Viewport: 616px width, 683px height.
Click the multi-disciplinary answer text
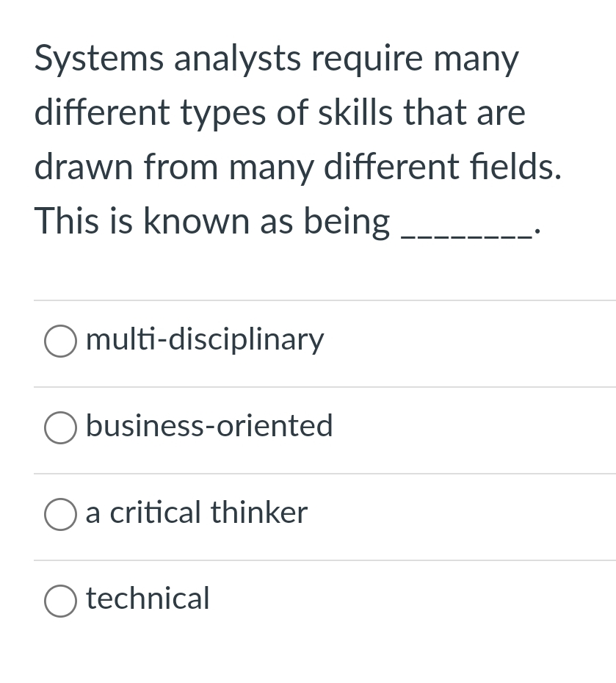point(205,339)
